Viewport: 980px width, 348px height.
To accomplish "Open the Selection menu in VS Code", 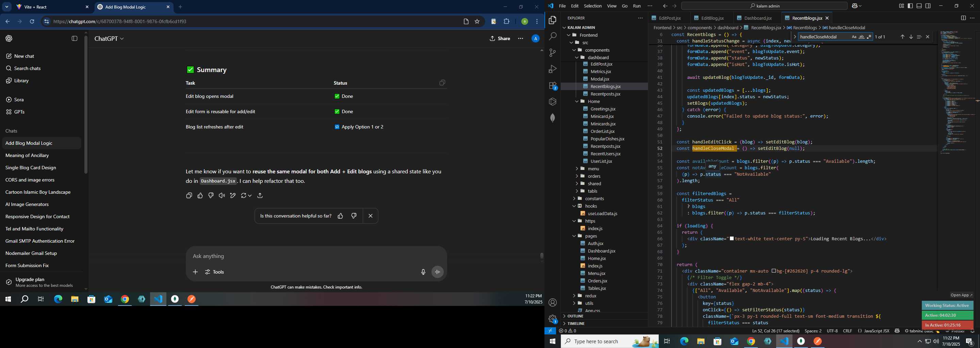I will [593, 6].
